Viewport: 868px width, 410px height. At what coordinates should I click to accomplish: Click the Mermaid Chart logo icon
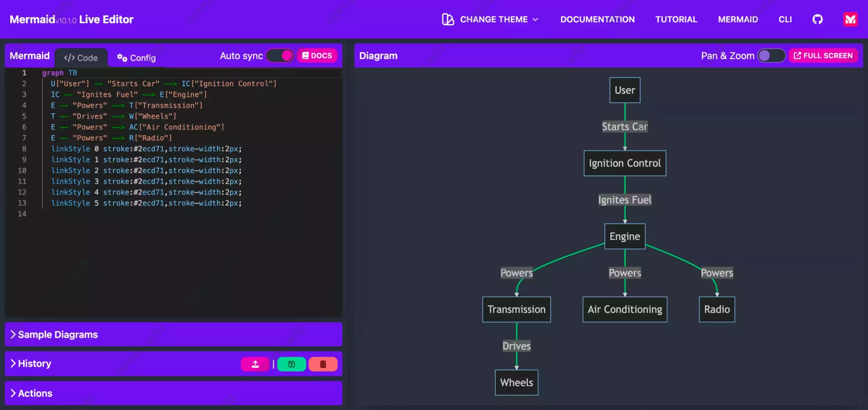pyautogui.click(x=850, y=19)
